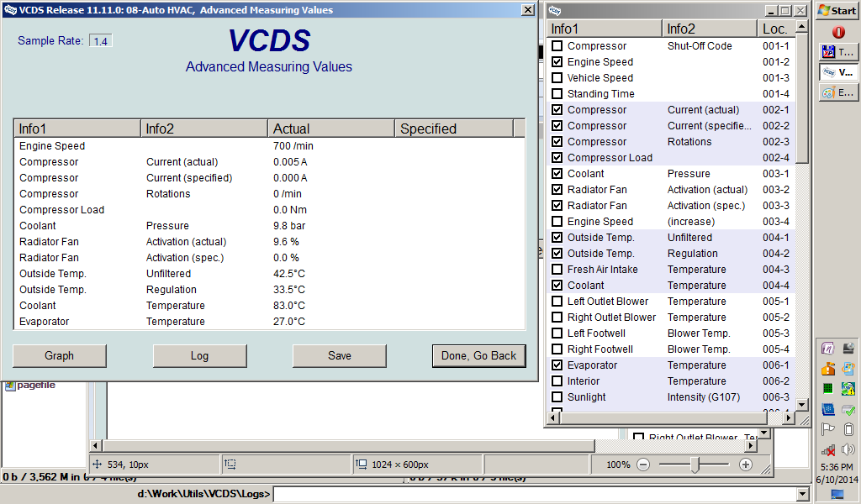
Task: Click Done, Go Back
Action: (x=478, y=356)
